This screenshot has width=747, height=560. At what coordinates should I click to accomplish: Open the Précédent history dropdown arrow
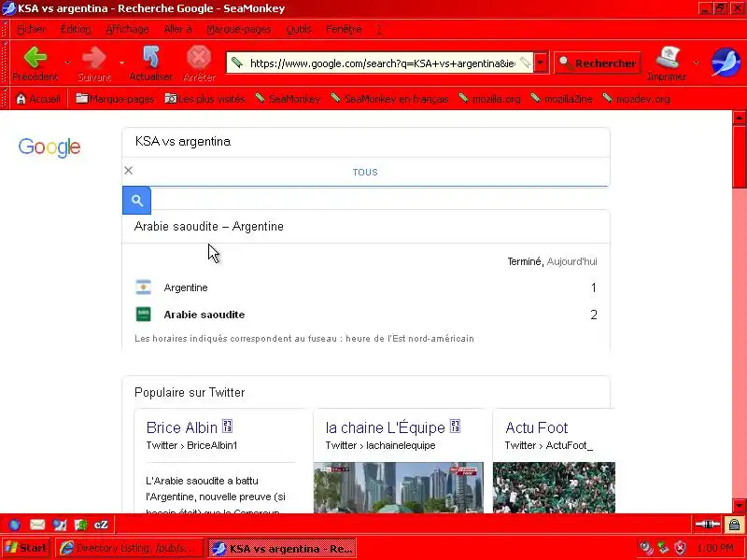point(67,63)
